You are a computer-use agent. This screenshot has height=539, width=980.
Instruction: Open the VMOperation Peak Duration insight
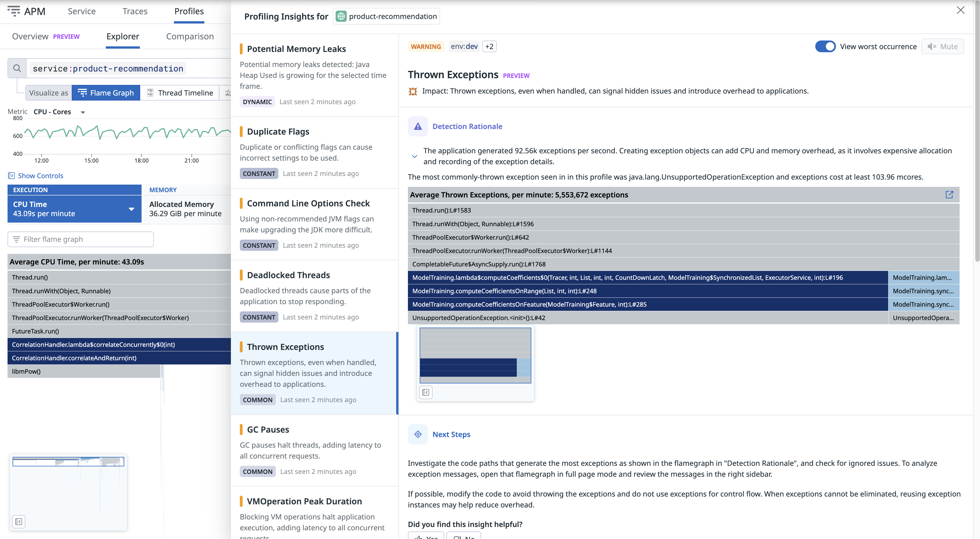315,513
